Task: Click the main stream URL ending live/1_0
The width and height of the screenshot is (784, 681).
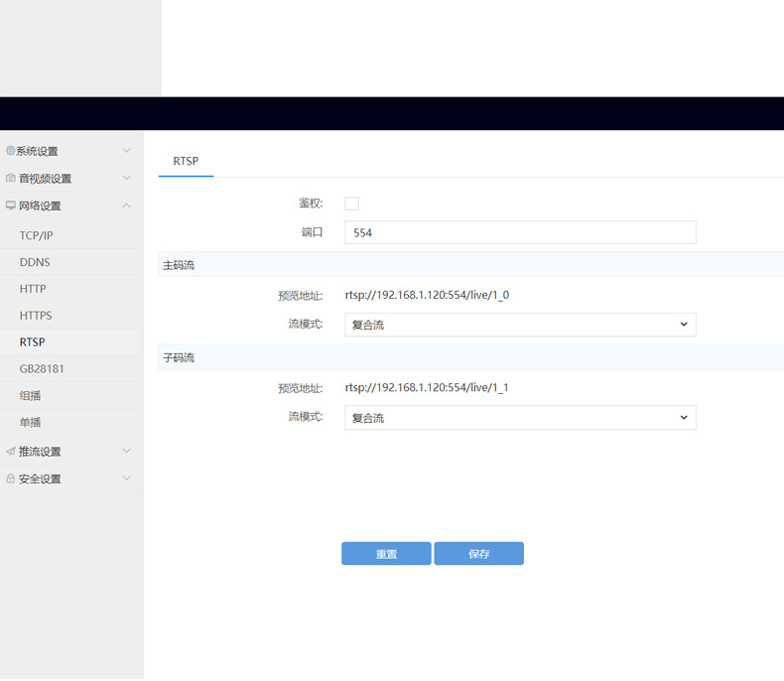Action: [x=427, y=295]
